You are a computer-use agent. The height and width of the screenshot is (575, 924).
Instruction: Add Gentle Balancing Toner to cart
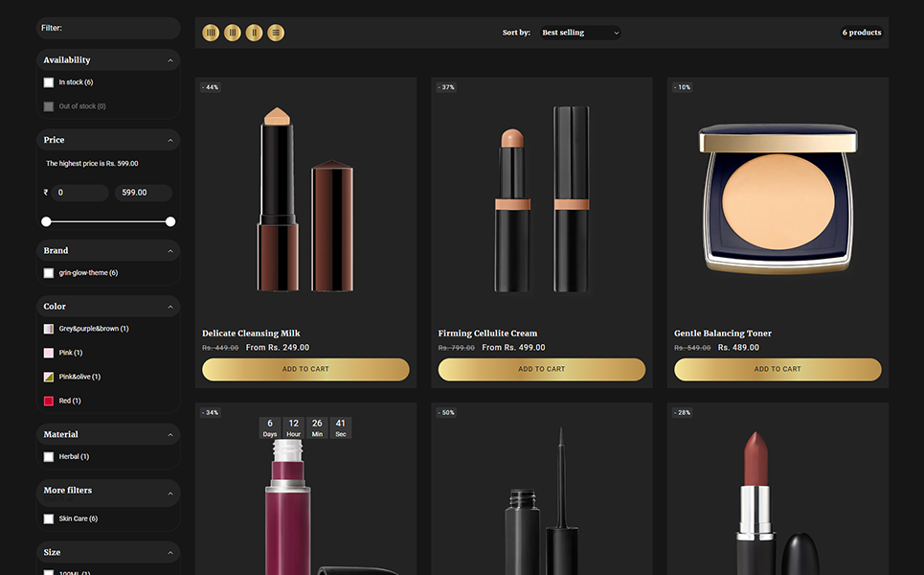click(x=778, y=369)
